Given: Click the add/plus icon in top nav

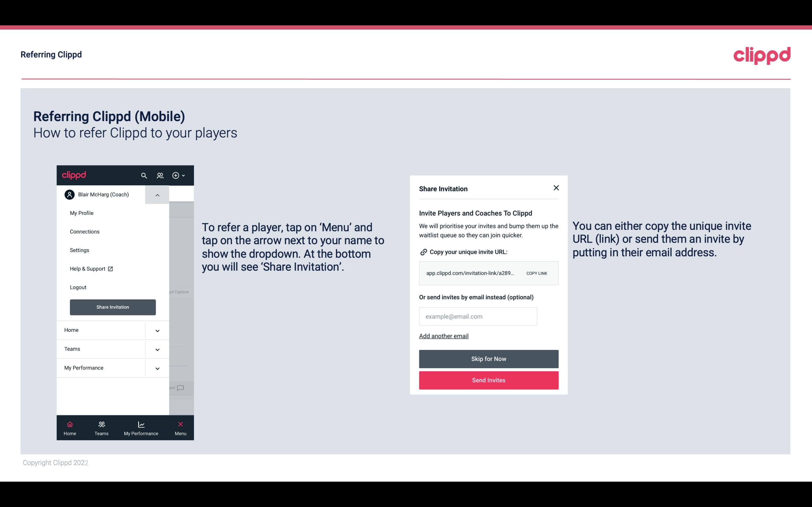Looking at the screenshot, I should pos(177,175).
